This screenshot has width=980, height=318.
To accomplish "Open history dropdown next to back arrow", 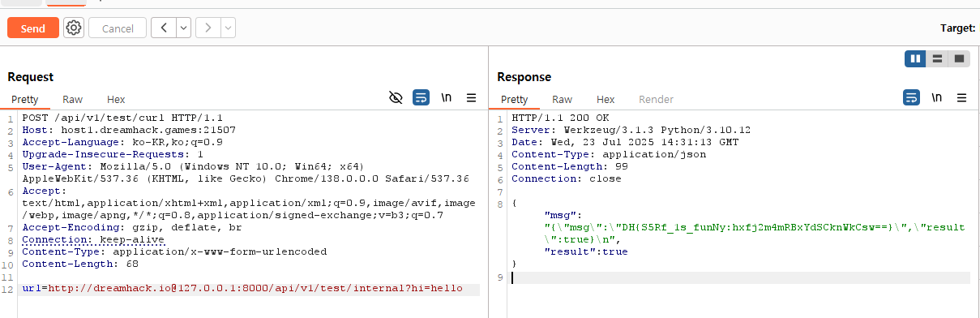I will (x=184, y=28).
